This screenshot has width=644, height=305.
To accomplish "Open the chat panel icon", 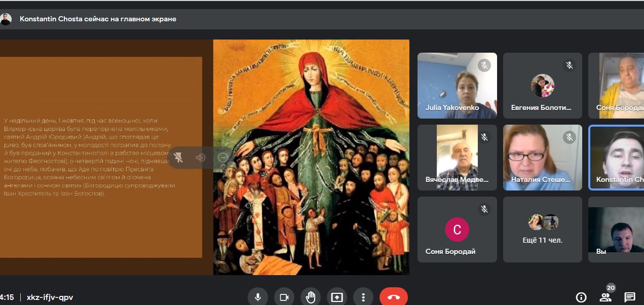I will click(x=630, y=297).
